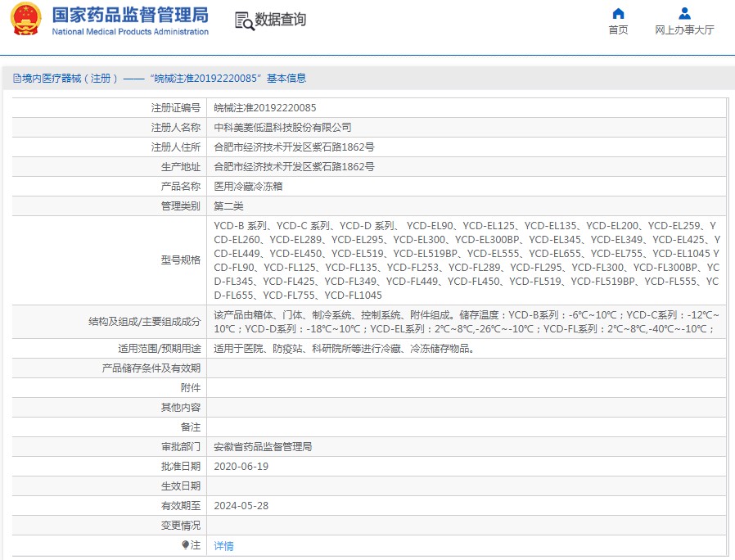This screenshot has height=560, width=735.
Task: Click registrant name 中科美菱低温科技股份有限公司
Action: point(282,128)
